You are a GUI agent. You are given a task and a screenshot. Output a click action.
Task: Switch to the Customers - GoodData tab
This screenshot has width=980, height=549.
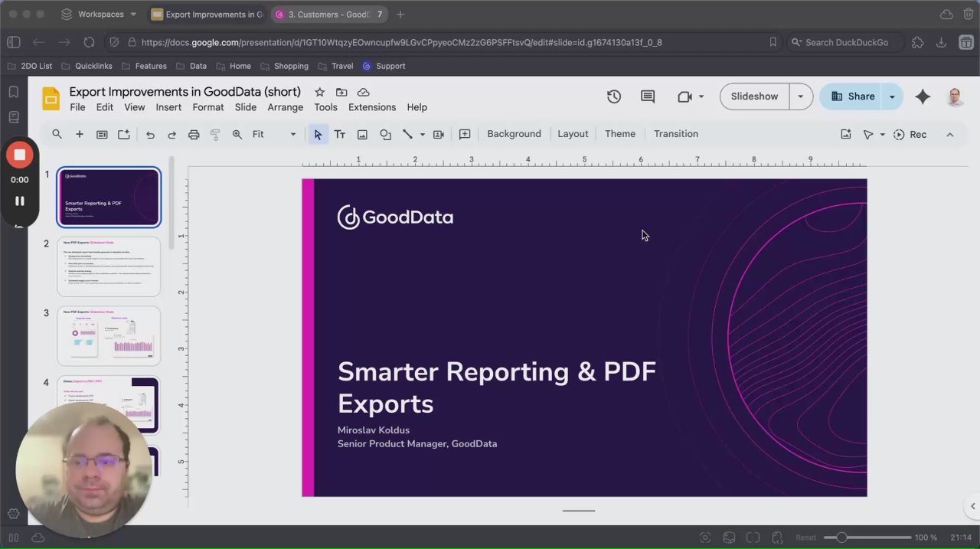point(329,14)
